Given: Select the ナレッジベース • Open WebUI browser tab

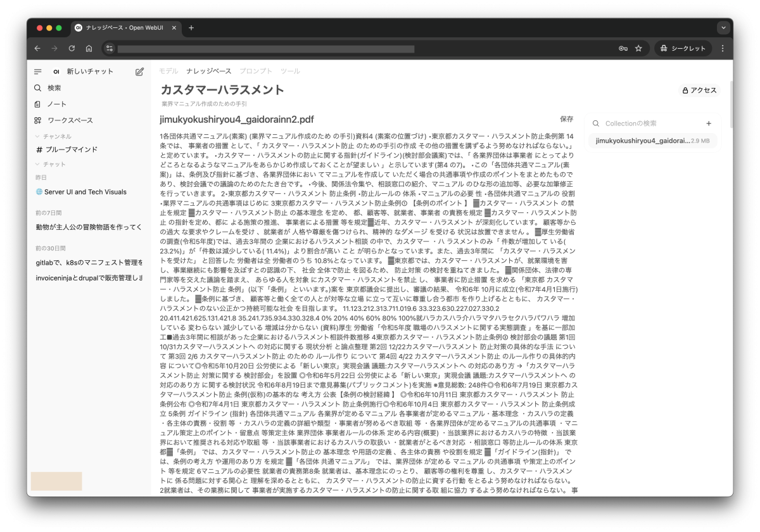Looking at the screenshot, I should [125, 28].
